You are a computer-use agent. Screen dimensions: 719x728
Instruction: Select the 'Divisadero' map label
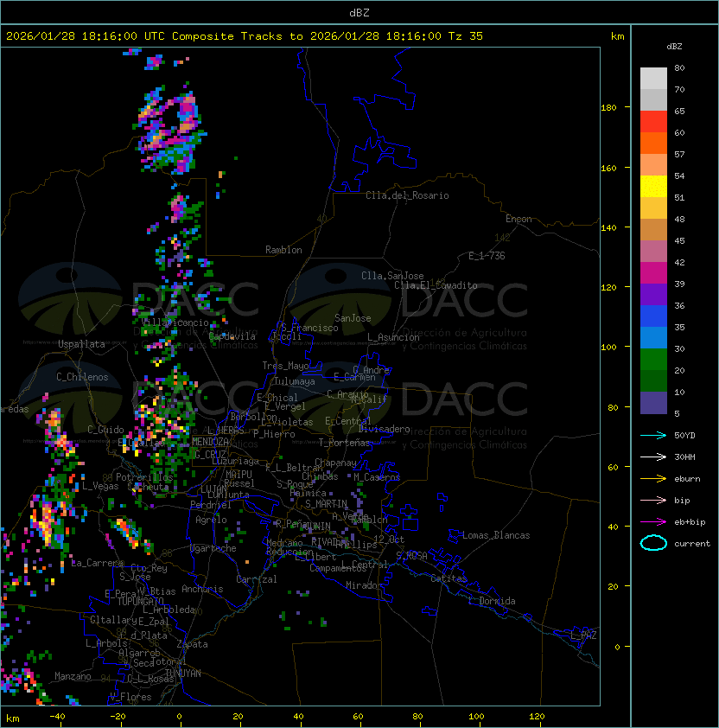[x=384, y=429]
